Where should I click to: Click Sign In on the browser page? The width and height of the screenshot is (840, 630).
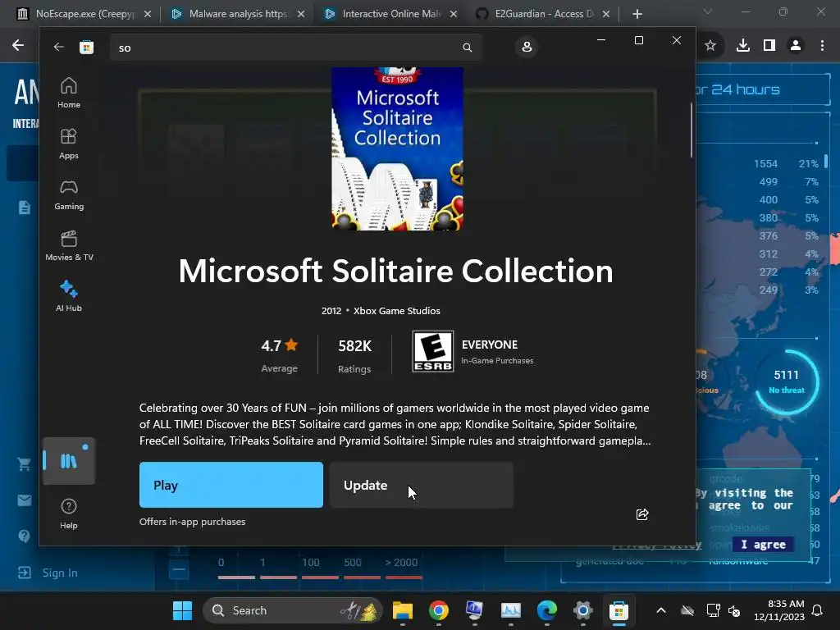coord(59,573)
